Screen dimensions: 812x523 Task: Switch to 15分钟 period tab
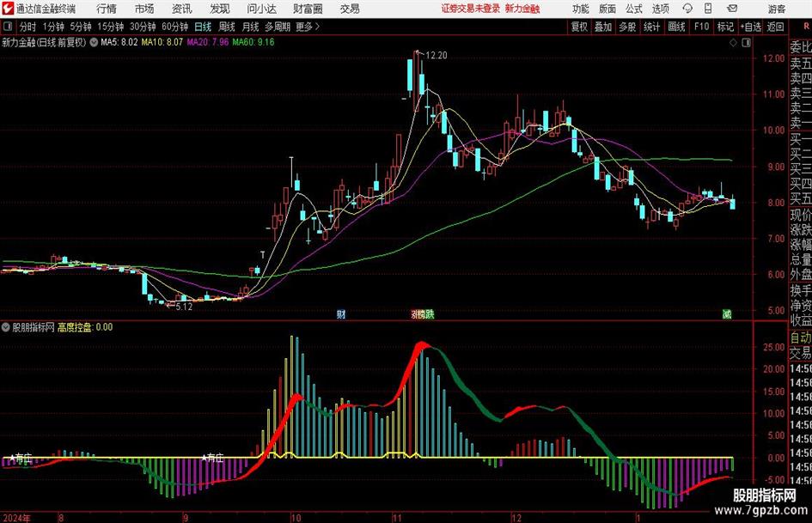[111, 27]
